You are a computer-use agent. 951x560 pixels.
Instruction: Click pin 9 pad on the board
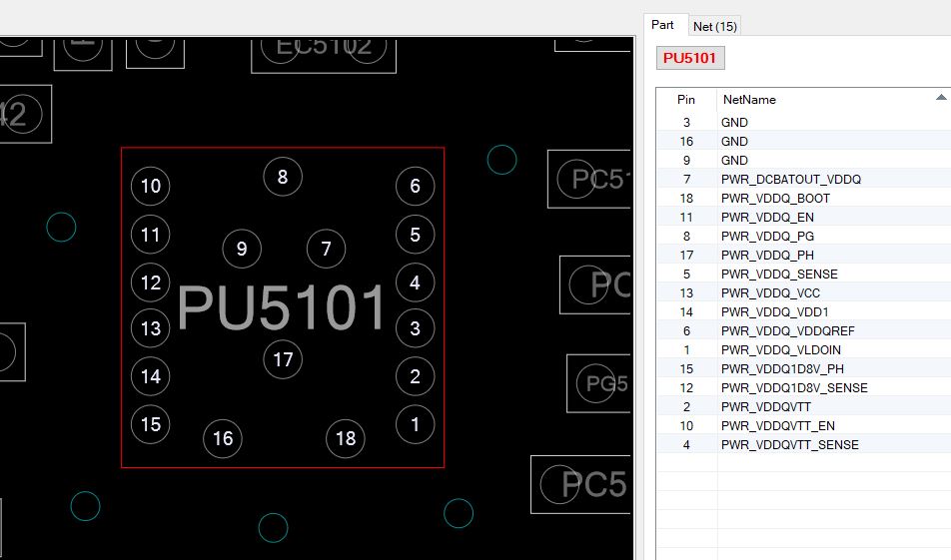pos(242,249)
